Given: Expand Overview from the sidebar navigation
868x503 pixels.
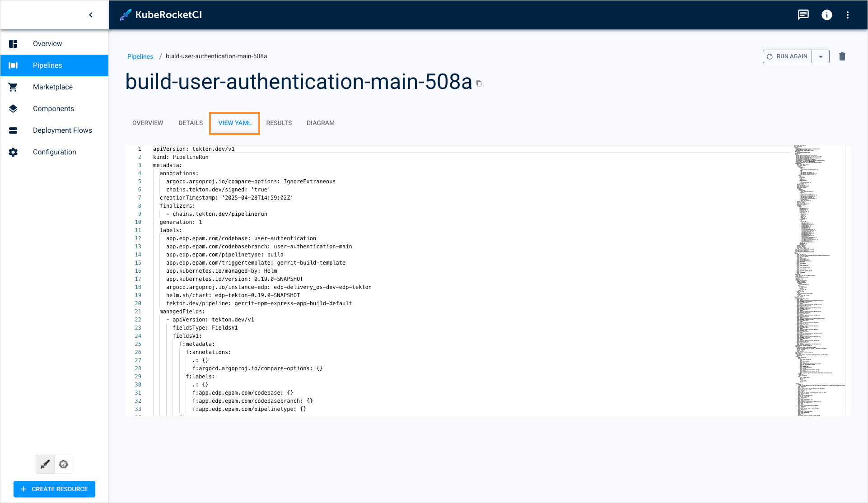Looking at the screenshot, I should (47, 43).
